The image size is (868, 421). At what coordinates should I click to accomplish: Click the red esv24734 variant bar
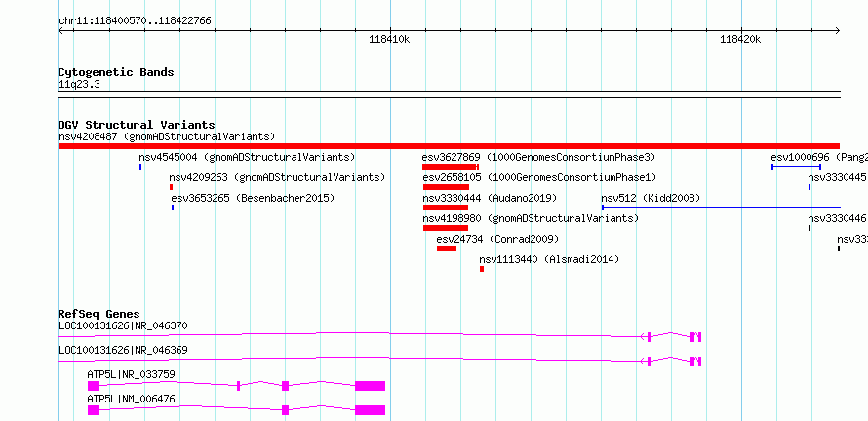[446, 249]
